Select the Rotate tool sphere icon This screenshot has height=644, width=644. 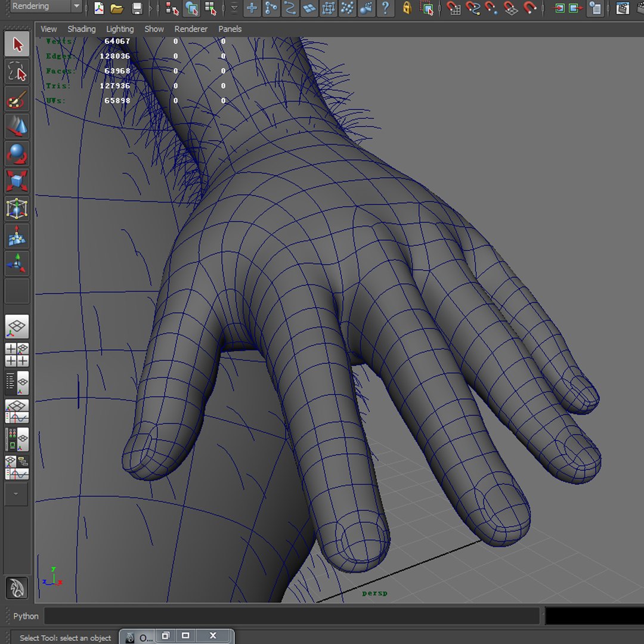[x=17, y=154]
